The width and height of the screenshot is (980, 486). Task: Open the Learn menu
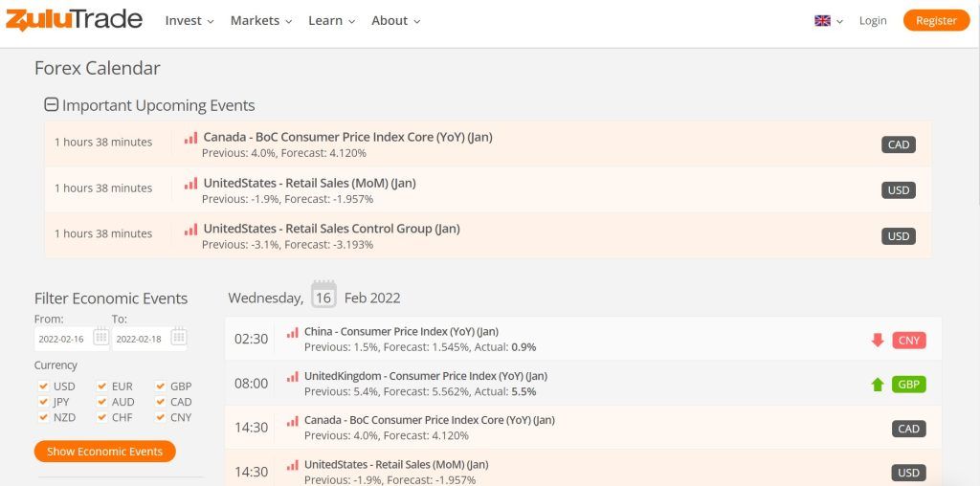332,21
